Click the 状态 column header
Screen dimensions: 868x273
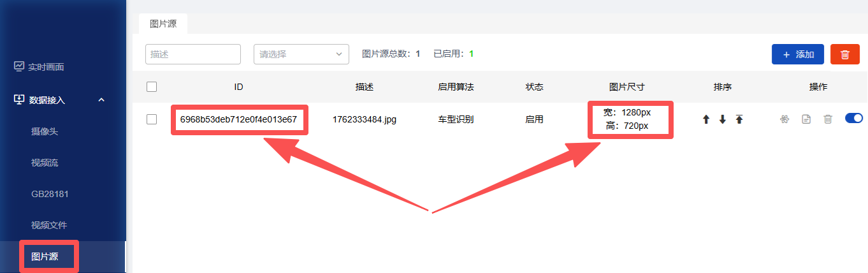point(534,87)
